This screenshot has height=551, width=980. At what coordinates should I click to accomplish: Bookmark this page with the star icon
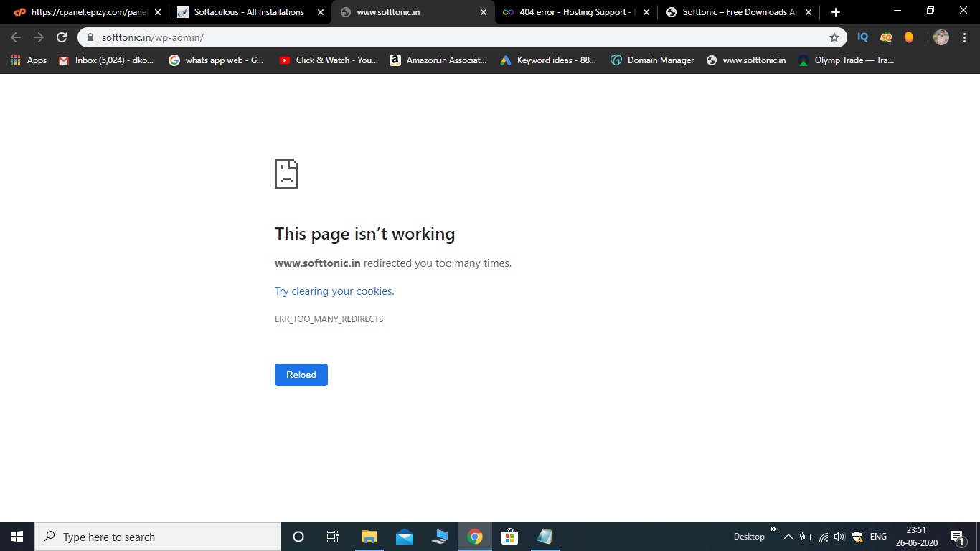click(x=834, y=37)
